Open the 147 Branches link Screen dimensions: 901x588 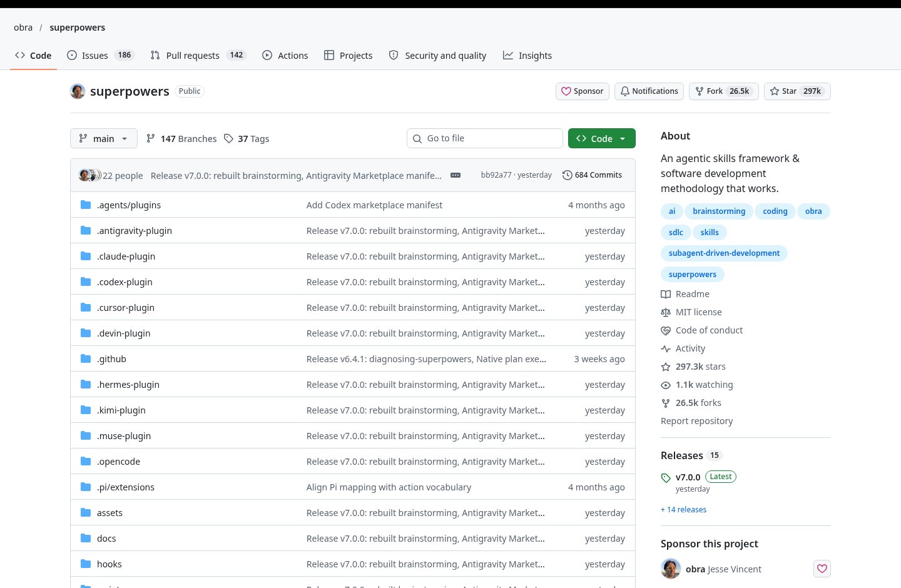coord(181,139)
